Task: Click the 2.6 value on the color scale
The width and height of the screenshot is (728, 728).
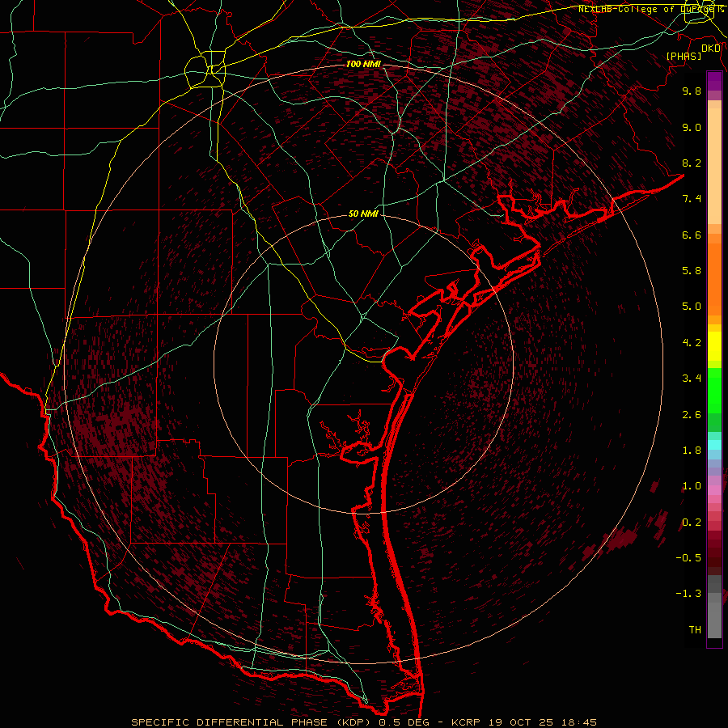Action: tap(692, 415)
